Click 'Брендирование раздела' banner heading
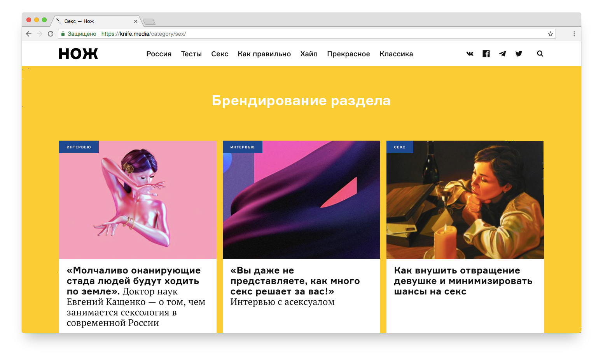 pyautogui.click(x=301, y=101)
